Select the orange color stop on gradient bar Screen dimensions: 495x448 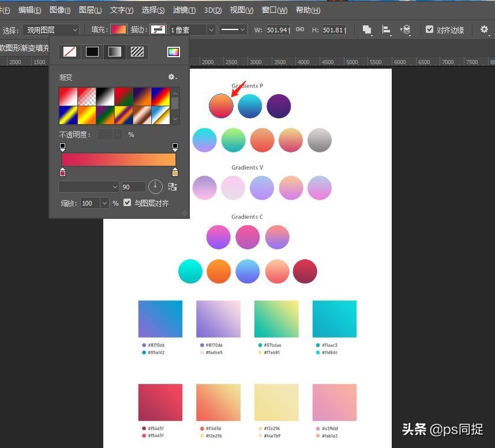175,173
